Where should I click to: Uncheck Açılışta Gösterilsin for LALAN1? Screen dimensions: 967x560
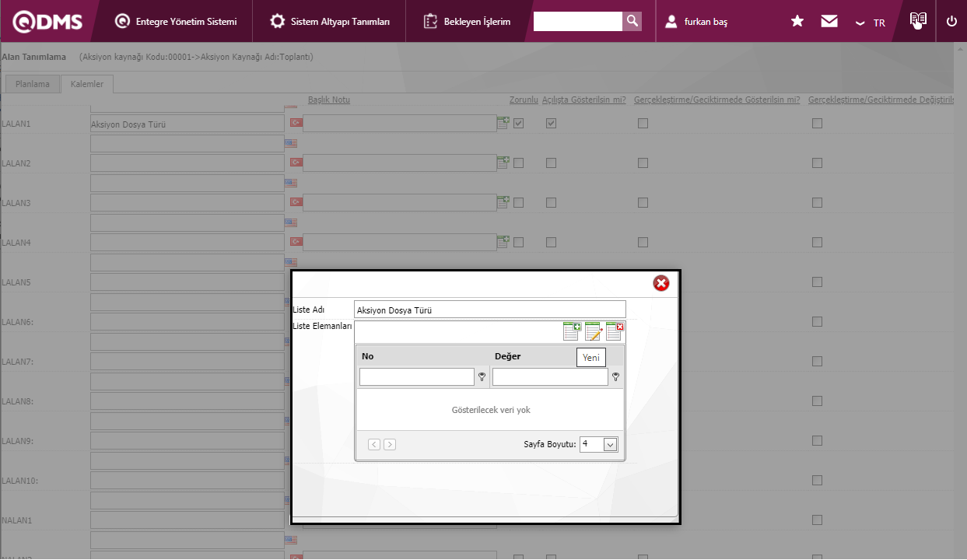551,123
